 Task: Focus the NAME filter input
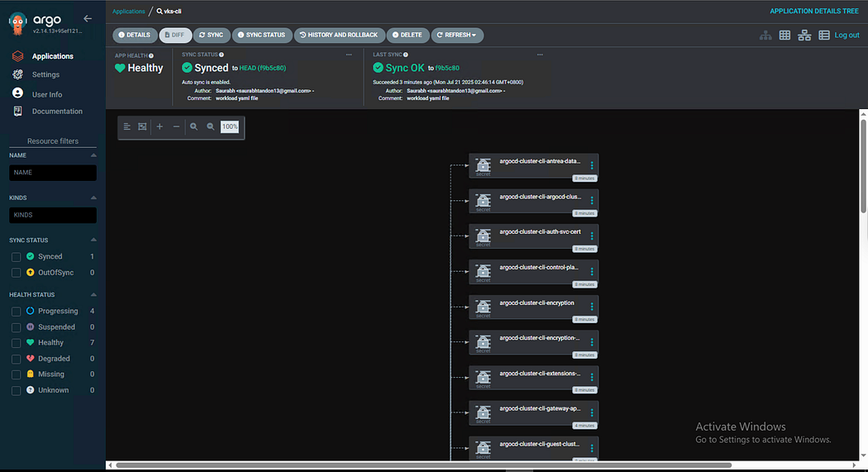[53, 173]
